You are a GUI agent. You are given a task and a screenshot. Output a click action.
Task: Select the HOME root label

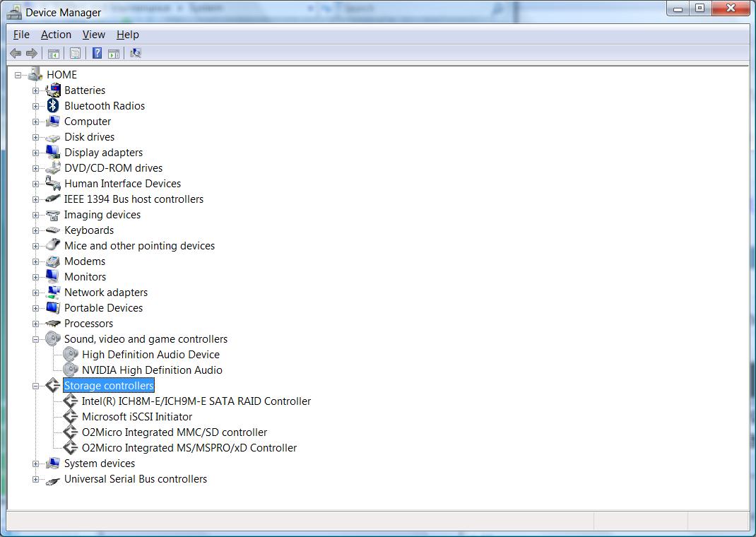coord(61,75)
